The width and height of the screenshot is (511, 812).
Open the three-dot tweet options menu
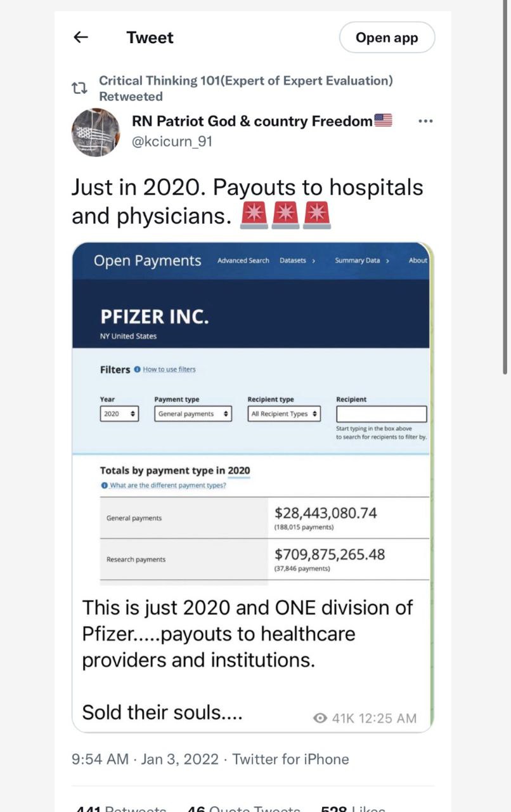pyautogui.click(x=425, y=121)
